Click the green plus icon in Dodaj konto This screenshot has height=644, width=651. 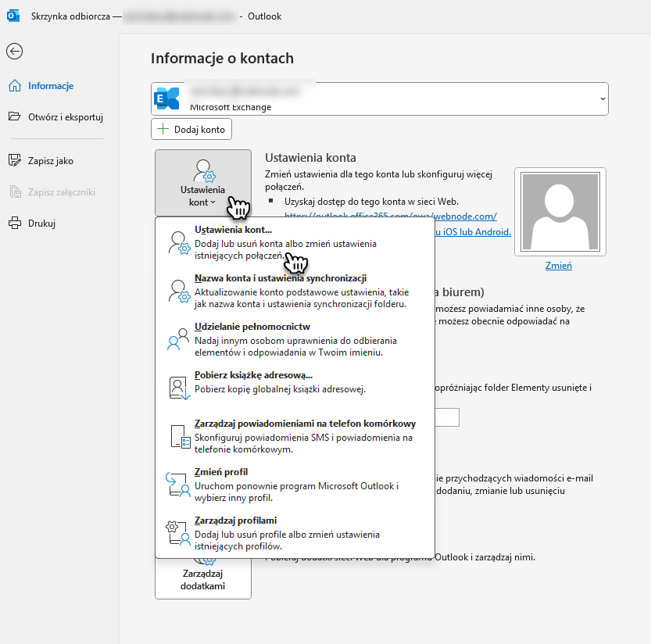click(x=163, y=129)
